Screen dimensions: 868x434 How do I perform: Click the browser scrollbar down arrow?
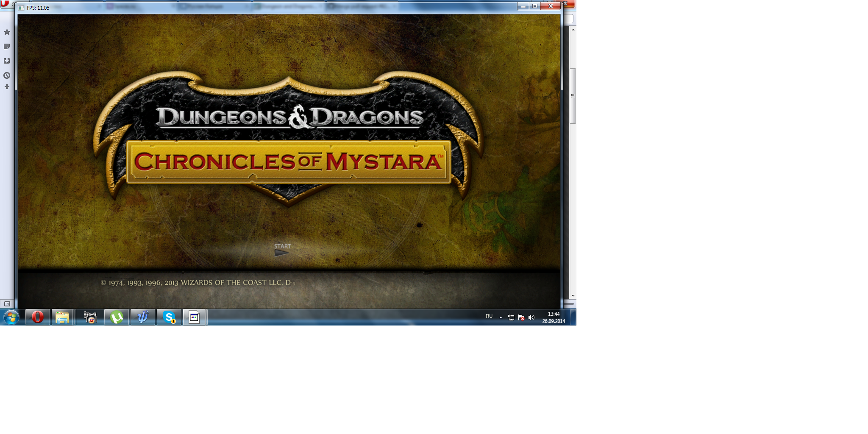[573, 296]
